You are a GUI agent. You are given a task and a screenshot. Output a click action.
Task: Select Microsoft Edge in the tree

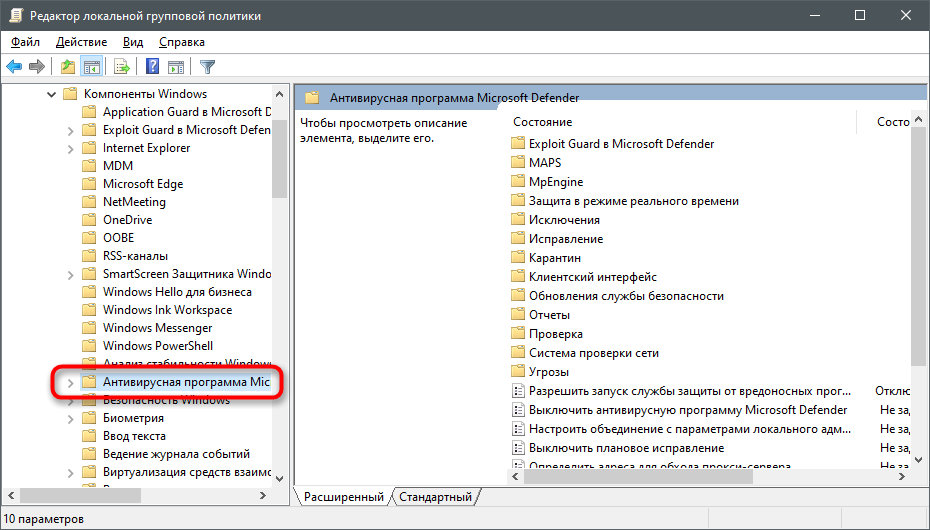coord(133,184)
